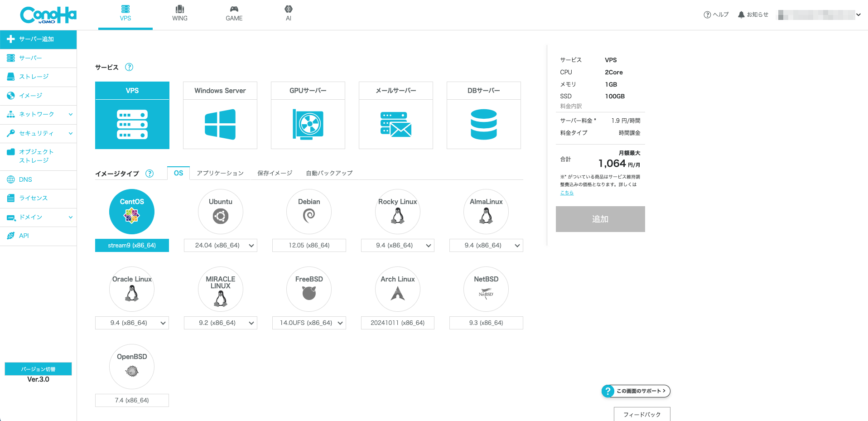Image resolution: width=868 pixels, height=421 pixels.
Task: Click the この画面のサポート help bubble
Action: (636, 391)
